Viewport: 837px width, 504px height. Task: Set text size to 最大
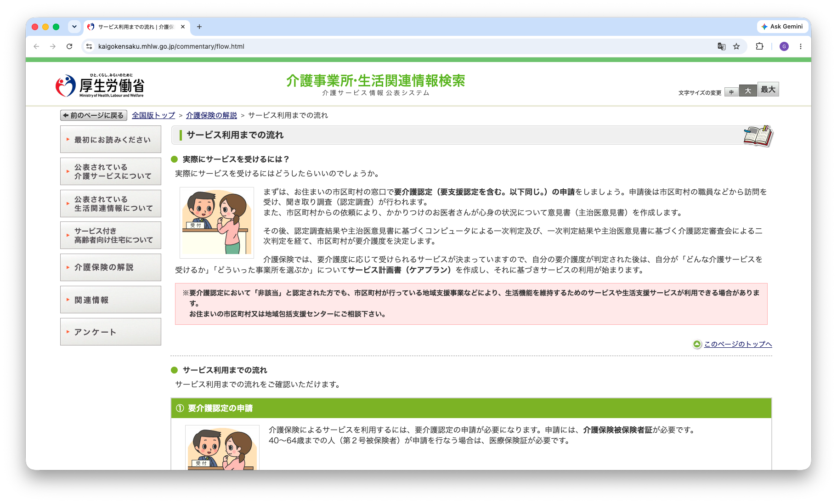[x=768, y=89]
